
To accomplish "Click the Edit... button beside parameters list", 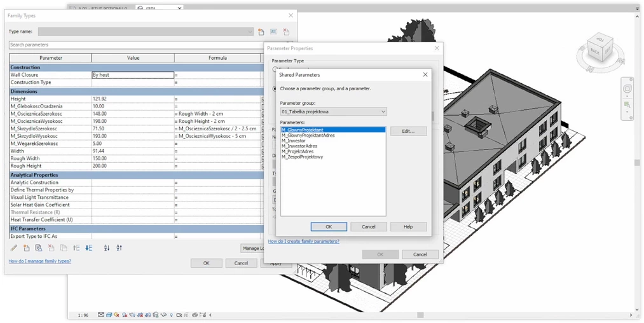I will pyautogui.click(x=408, y=131).
